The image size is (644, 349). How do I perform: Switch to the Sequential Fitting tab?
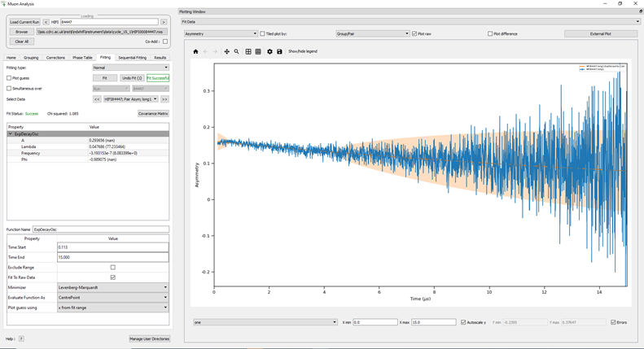click(x=133, y=58)
